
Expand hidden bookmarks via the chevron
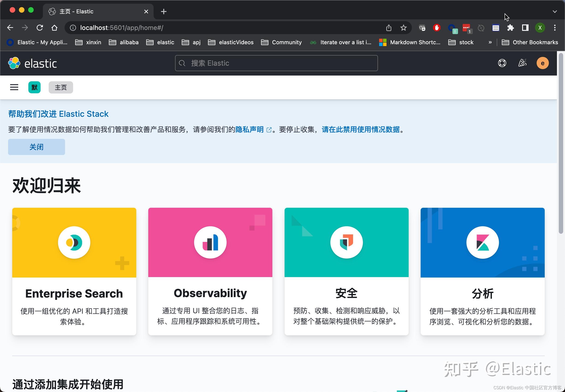click(x=490, y=42)
